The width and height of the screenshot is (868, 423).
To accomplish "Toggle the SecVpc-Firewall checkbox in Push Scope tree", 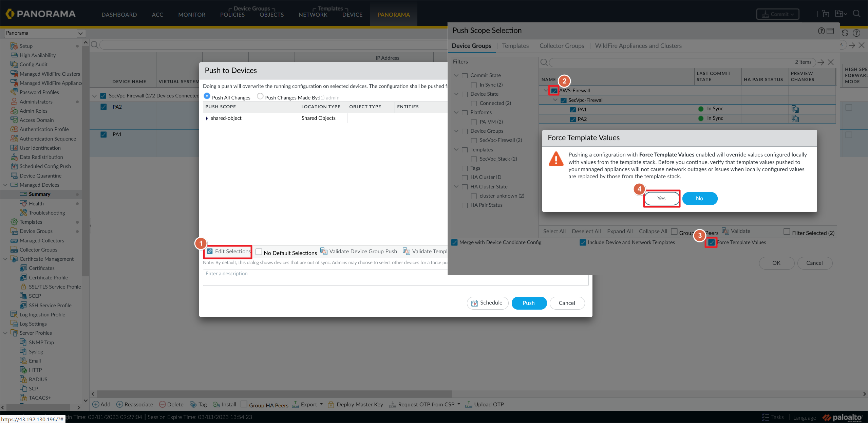I will 563,100.
